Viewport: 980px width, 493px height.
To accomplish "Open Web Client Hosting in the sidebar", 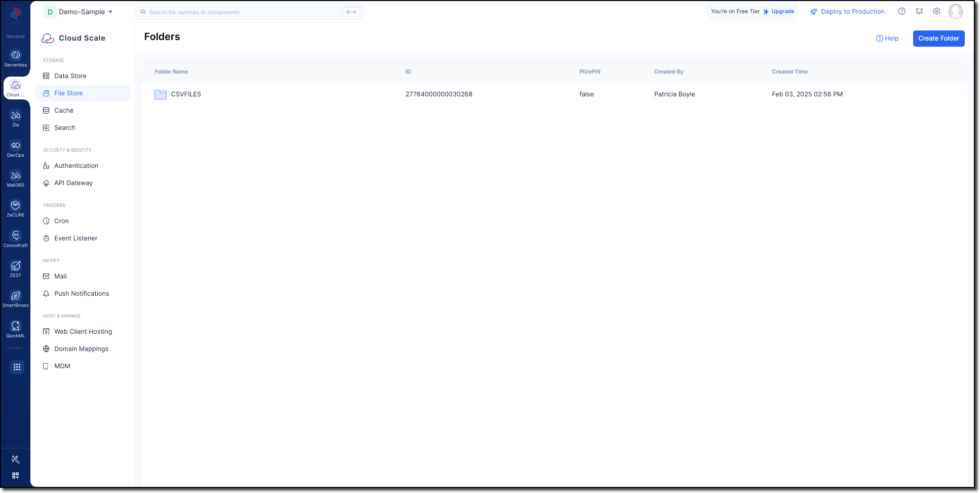I will click(83, 332).
